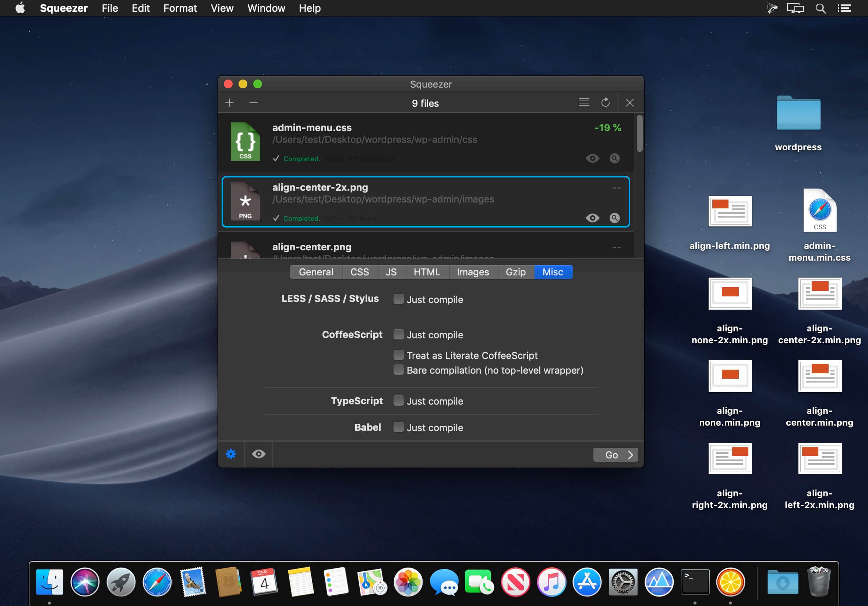Start processing with the Go button
Screen dimensions: 868x606
[615, 455]
